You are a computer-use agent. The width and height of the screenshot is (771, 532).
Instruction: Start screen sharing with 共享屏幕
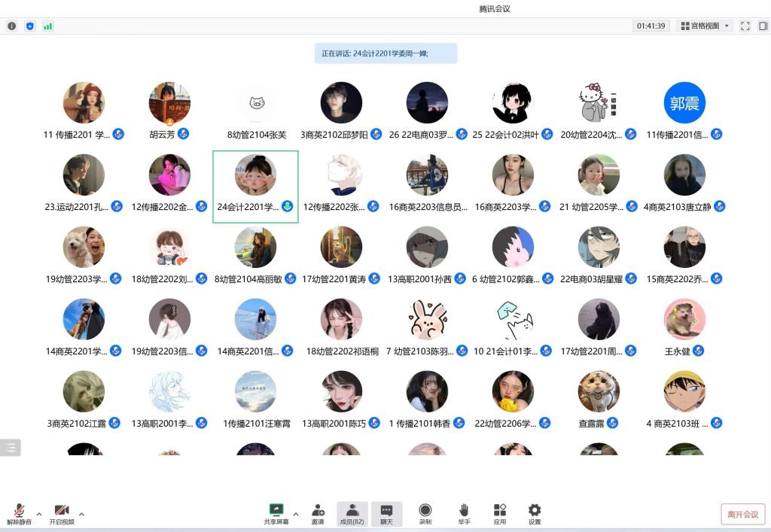276,513
